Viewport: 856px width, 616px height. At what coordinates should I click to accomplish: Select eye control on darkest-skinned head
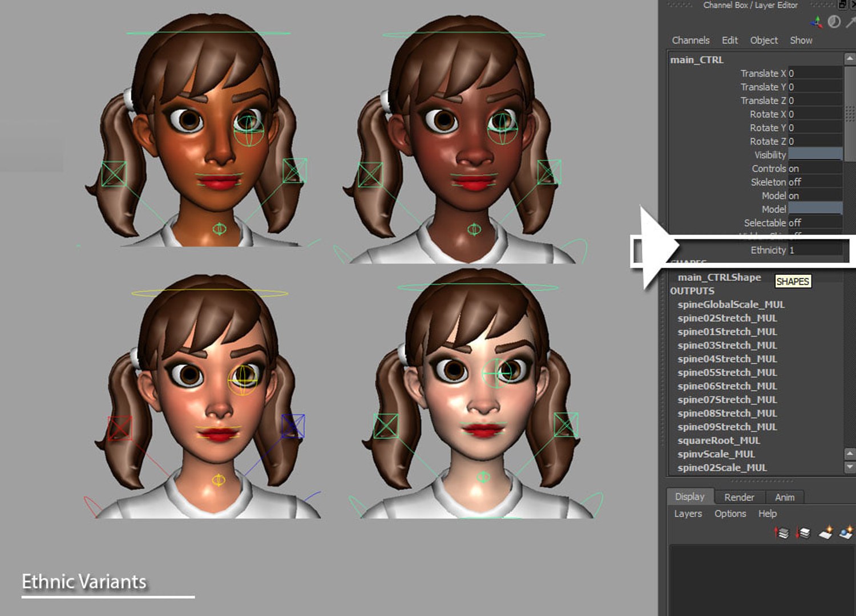[x=502, y=128]
